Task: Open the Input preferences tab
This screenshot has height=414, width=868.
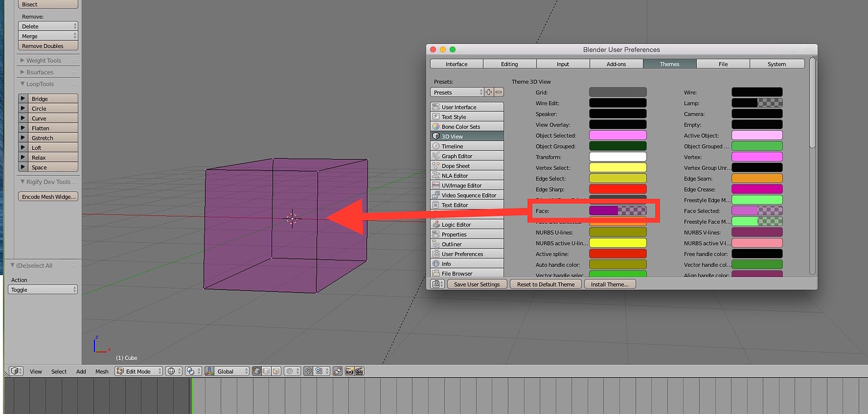Action: tap(563, 64)
